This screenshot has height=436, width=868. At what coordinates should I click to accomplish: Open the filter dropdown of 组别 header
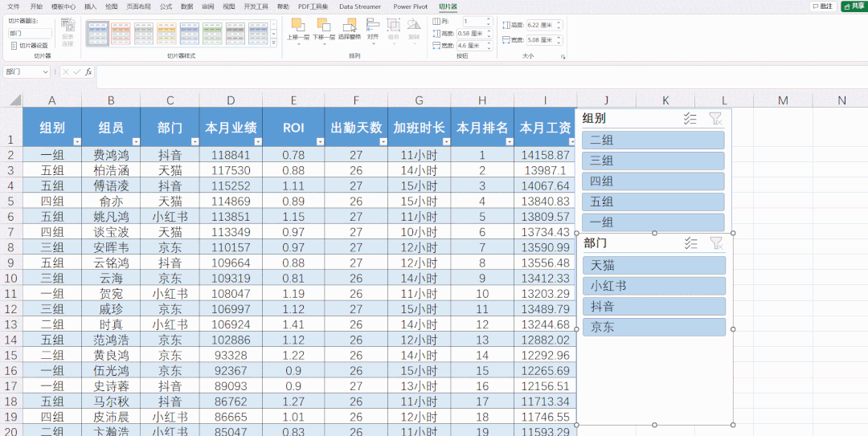pyautogui.click(x=76, y=142)
